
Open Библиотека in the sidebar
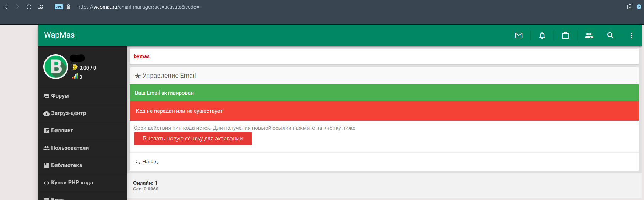[x=66, y=165]
